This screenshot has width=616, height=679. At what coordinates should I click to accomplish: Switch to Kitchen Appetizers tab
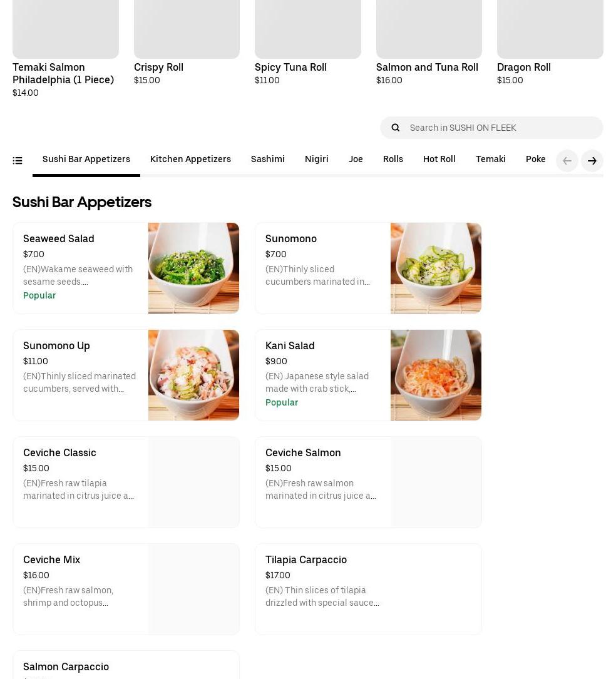point(190,159)
